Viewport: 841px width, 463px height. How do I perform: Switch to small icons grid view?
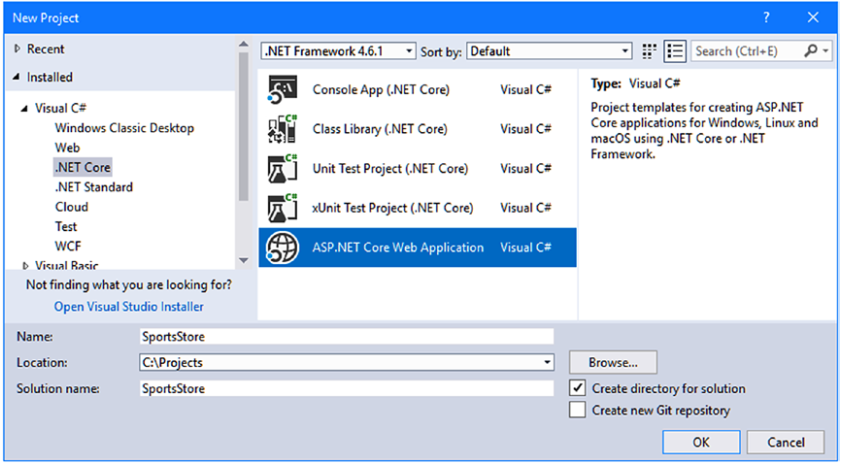(649, 51)
